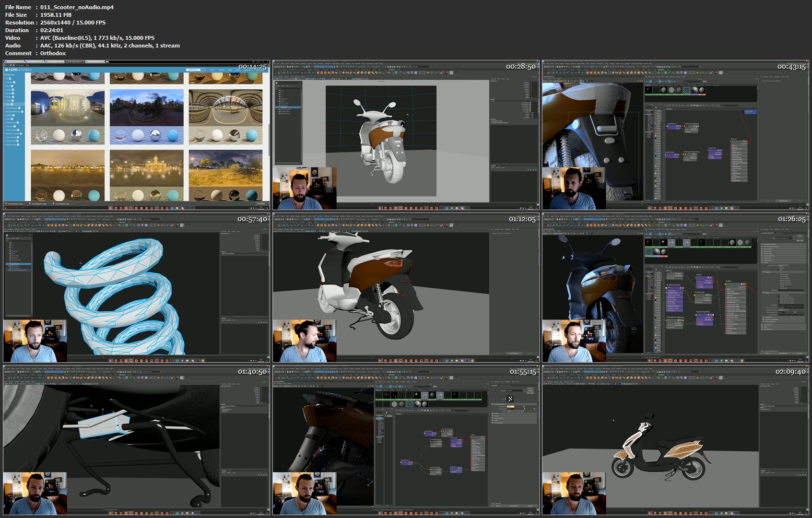Select the comment value Orthodox
Viewport: 812px width, 518px height.
[53, 53]
